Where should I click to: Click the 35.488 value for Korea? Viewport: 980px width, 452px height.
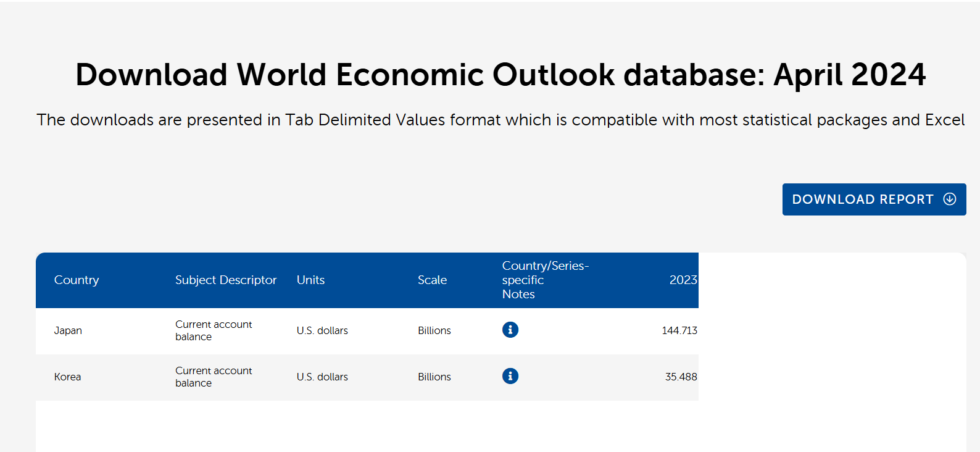681,377
